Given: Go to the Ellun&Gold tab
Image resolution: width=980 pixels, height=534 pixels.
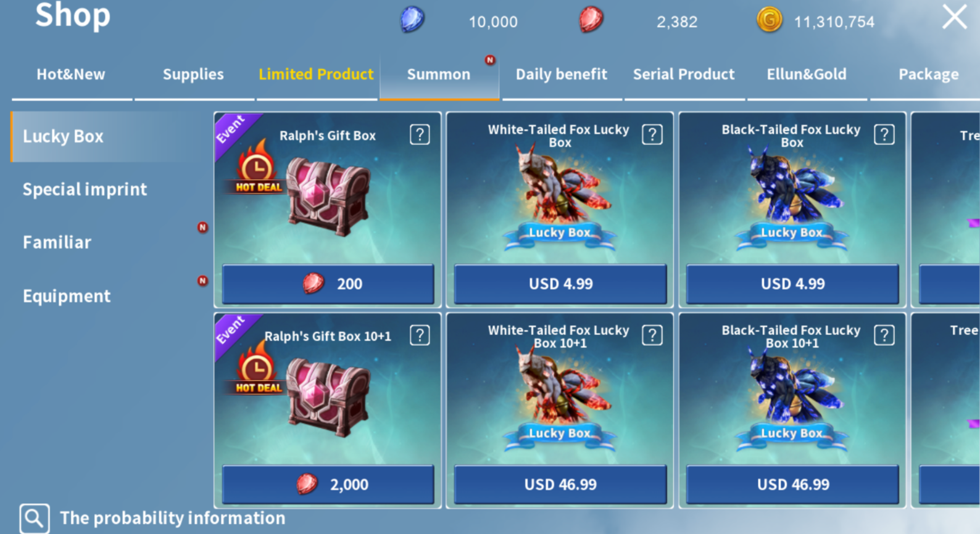Looking at the screenshot, I should [807, 75].
